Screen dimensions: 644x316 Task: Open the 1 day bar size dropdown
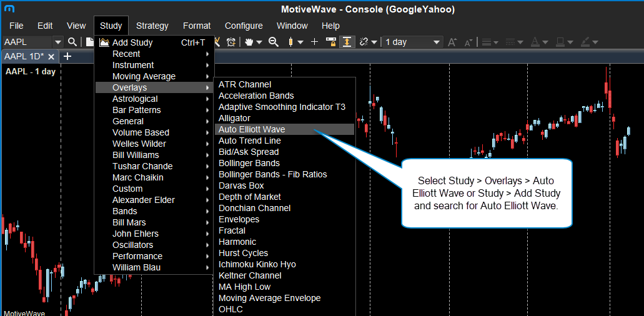[x=437, y=42]
